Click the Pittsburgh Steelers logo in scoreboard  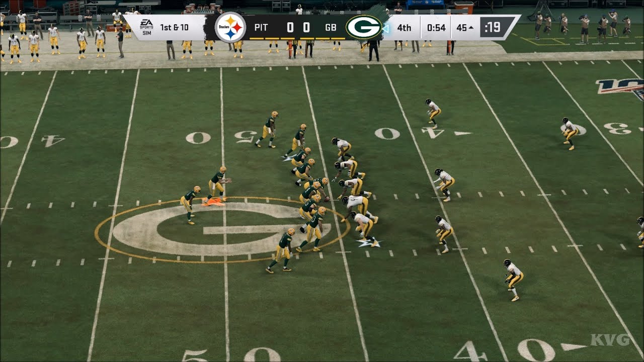click(230, 27)
